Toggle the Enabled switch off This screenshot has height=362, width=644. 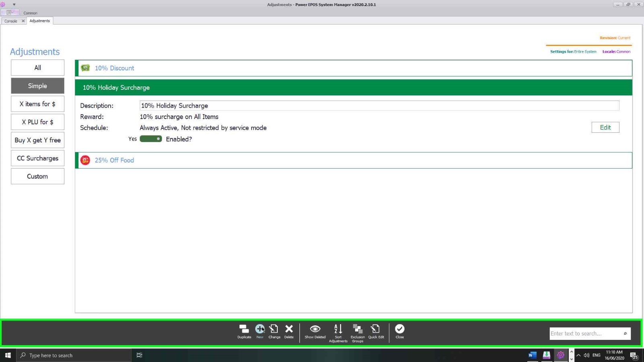[x=151, y=139]
